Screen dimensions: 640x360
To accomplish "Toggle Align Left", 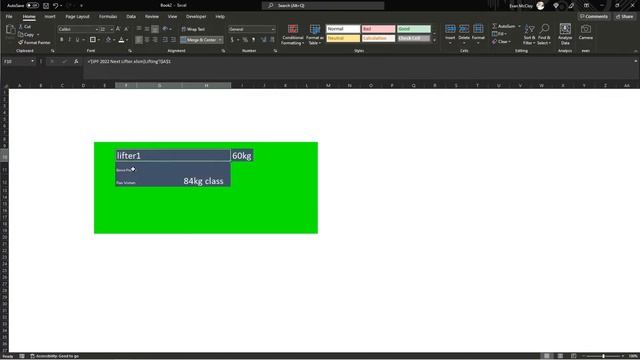I will tap(139, 40).
